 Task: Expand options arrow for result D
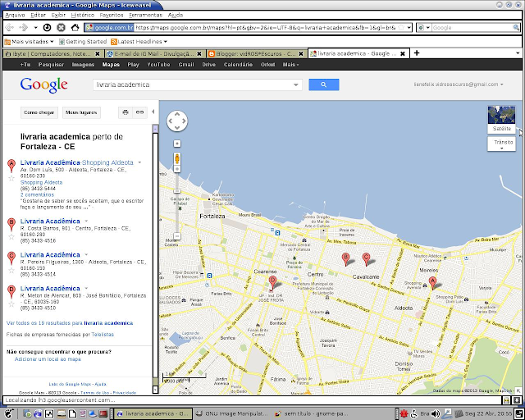coord(86,288)
